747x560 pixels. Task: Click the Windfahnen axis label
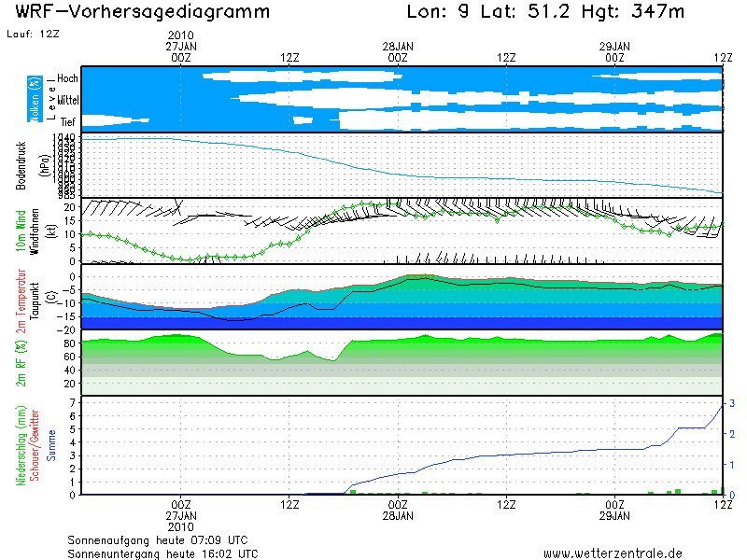pos(35,230)
